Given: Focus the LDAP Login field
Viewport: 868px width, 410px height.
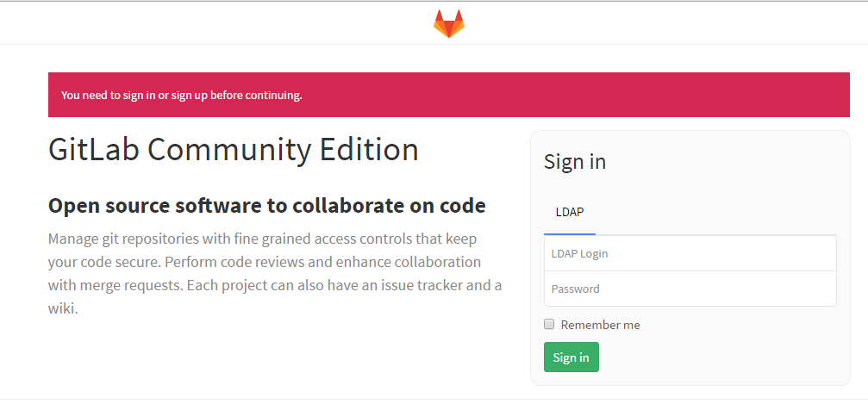Looking at the screenshot, I should pos(690,254).
